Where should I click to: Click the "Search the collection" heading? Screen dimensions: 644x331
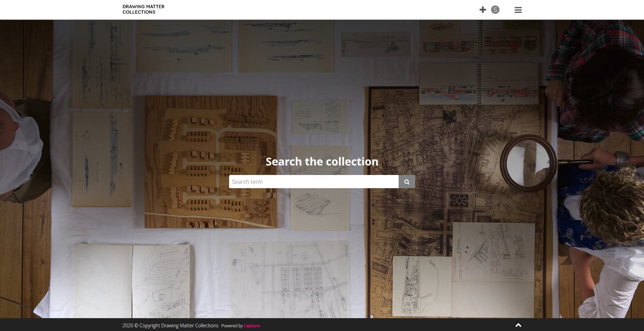coord(322,162)
